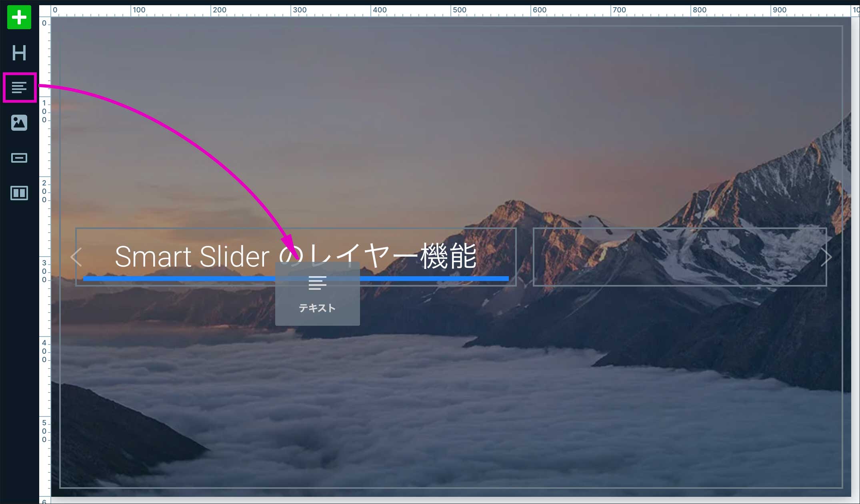Click the 500 mark on horizontal ruler
The width and height of the screenshot is (860, 504).
pyautogui.click(x=459, y=10)
